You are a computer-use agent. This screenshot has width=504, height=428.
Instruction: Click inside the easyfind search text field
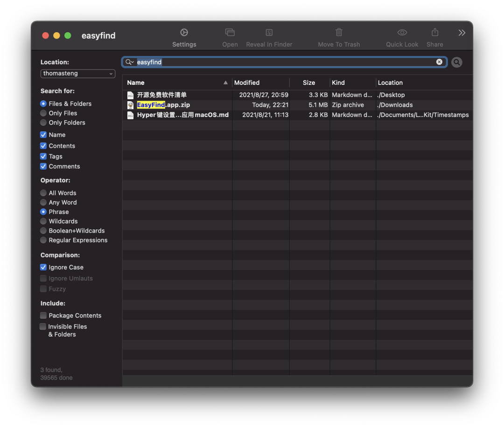click(280, 62)
